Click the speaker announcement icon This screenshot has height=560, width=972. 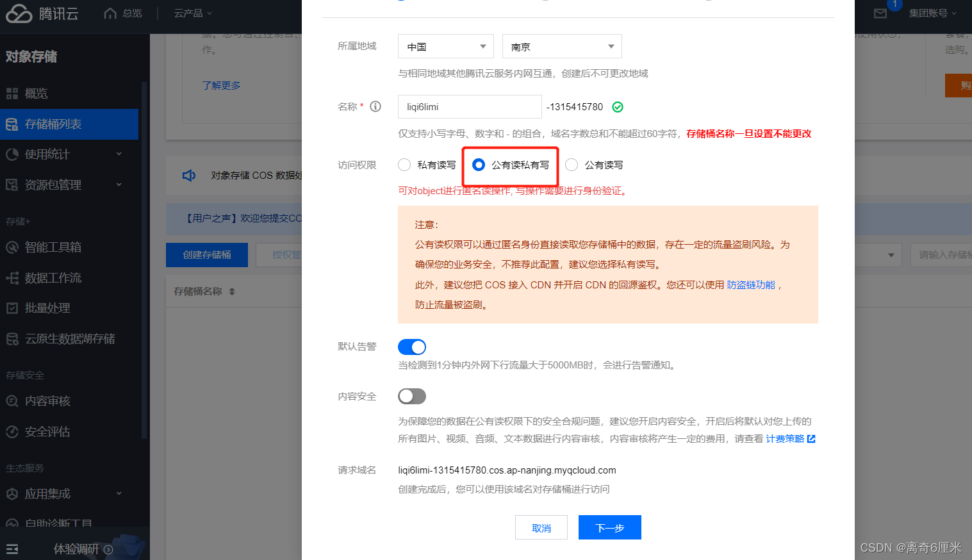point(189,176)
